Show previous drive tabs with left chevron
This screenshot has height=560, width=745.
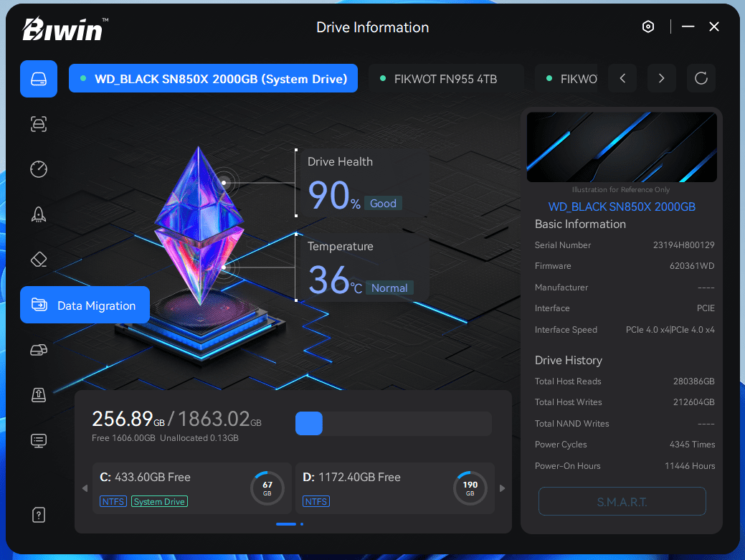pyautogui.click(x=622, y=78)
